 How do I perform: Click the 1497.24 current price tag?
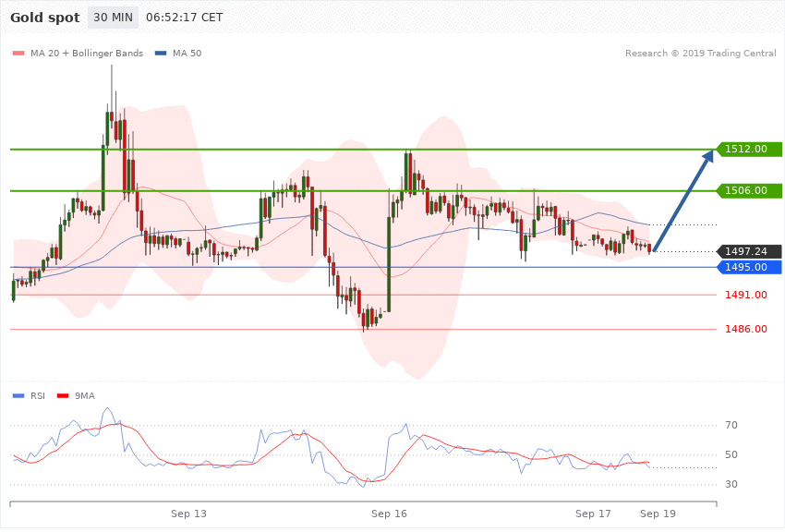point(749,251)
